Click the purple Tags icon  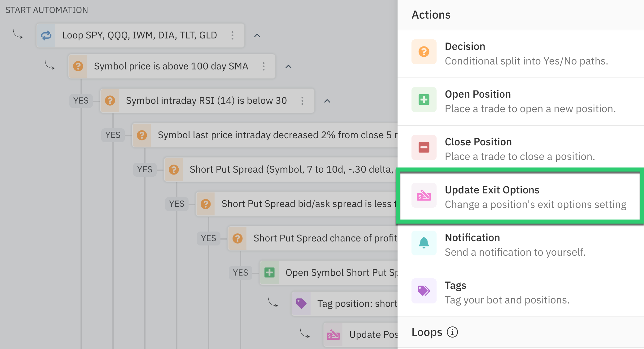coord(424,291)
